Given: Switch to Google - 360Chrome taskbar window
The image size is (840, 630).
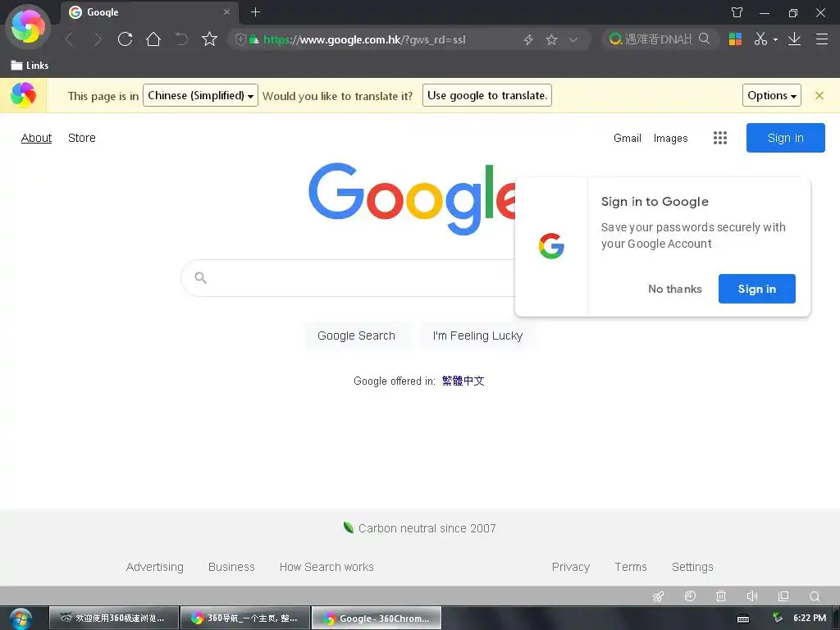Looking at the screenshot, I should [377, 618].
